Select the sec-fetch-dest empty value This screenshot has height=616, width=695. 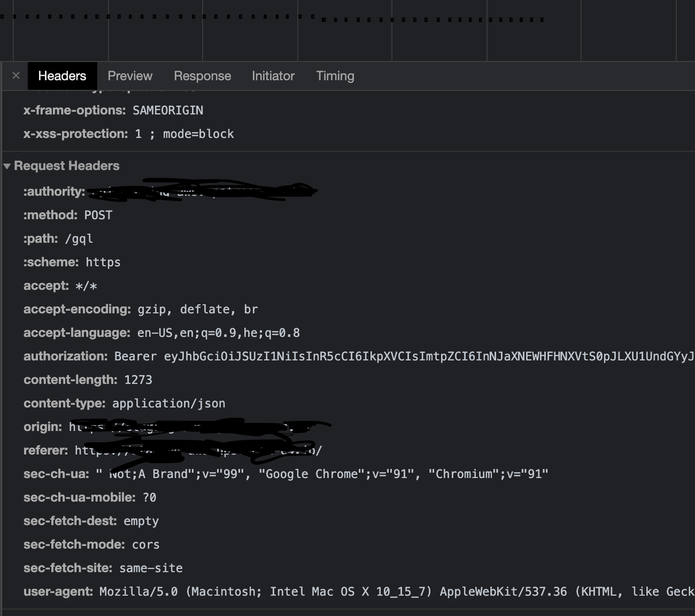click(x=141, y=521)
